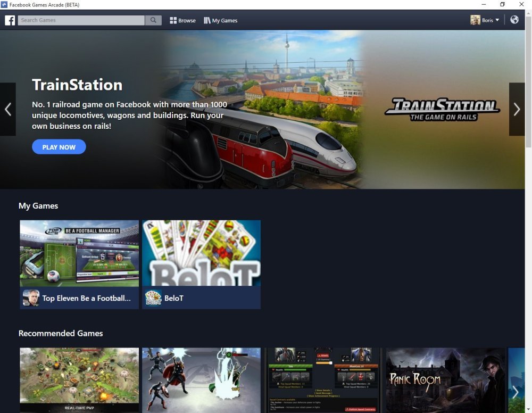
Task: Open BeloT game card image
Action: 202,253
